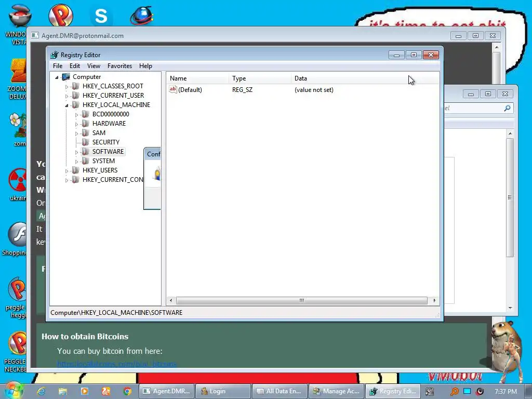The image size is (532, 399).
Task: Collapse the HKEY_LOCAL_MACHINE key
Action: (67, 105)
